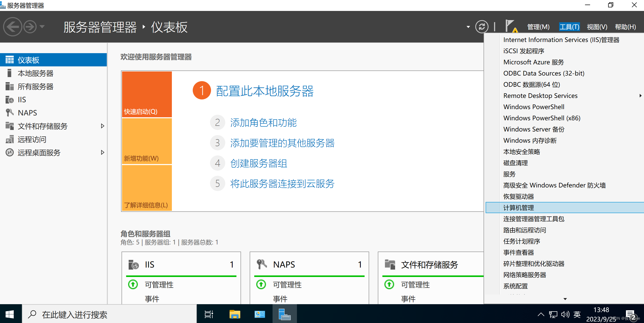The image size is (644, 323).
Task: Click the volume speaker tray icon
Action: click(565, 315)
